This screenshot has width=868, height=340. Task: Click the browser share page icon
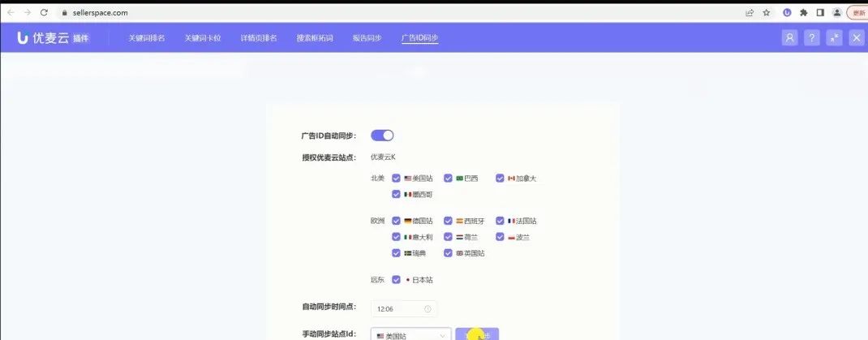pyautogui.click(x=750, y=13)
